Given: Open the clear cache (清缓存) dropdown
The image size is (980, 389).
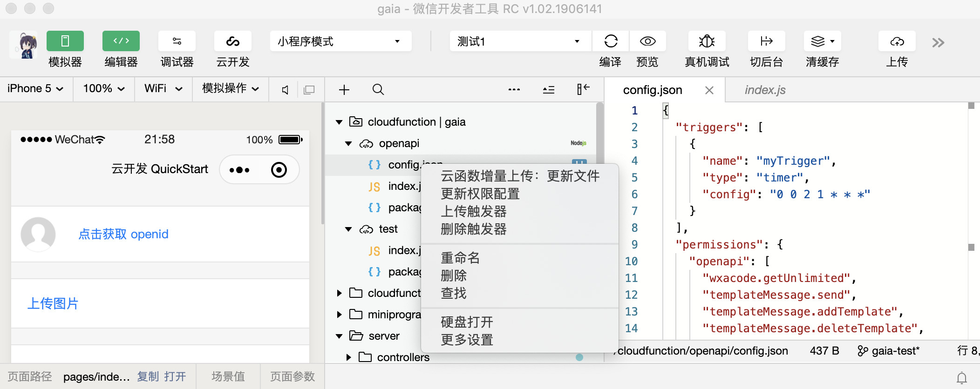Looking at the screenshot, I should coord(823,41).
